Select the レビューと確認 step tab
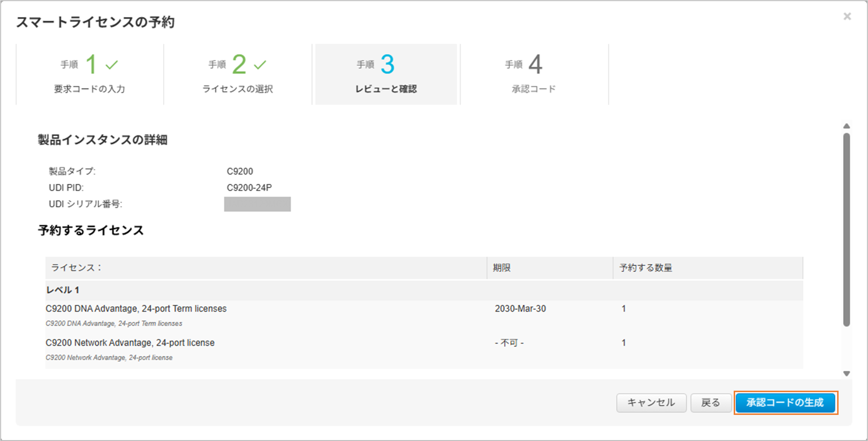 tap(386, 75)
